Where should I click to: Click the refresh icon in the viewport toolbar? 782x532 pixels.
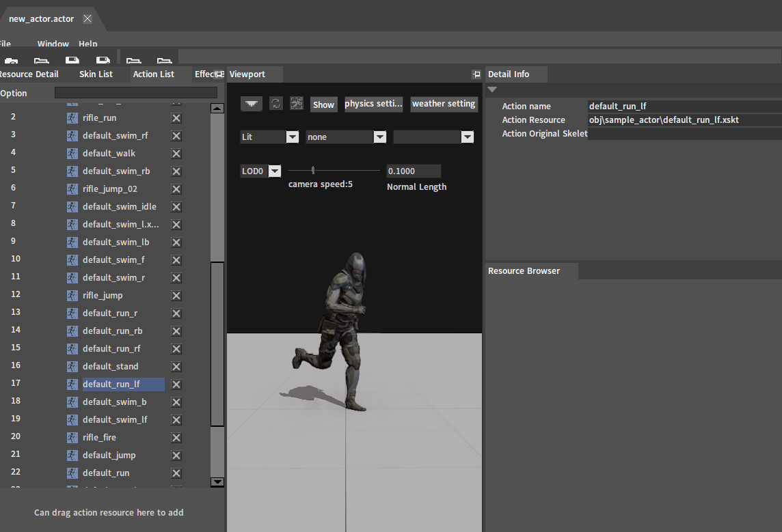(275, 104)
